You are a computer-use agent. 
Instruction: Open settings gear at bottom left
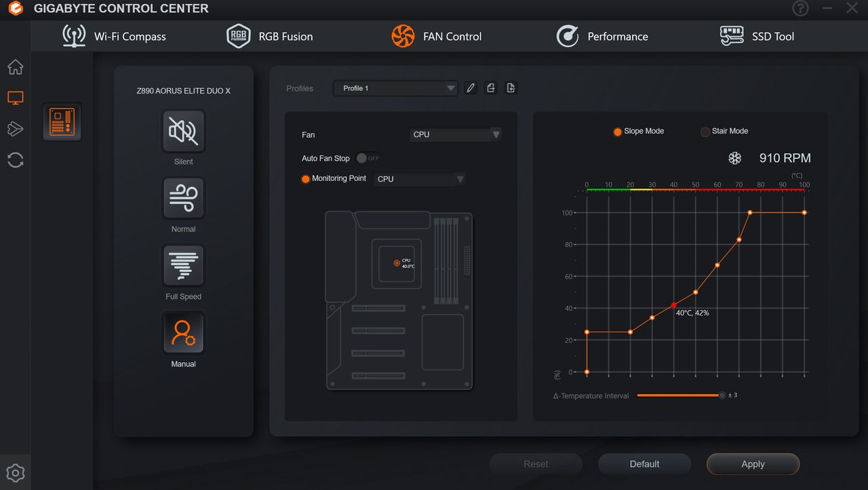click(x=15, y=473)
